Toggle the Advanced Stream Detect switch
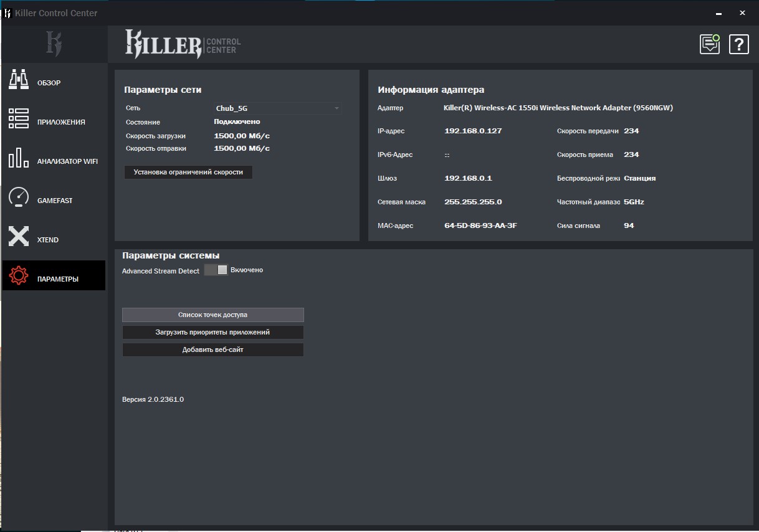The height and width of the screenshot is (532, 759). 216,270
